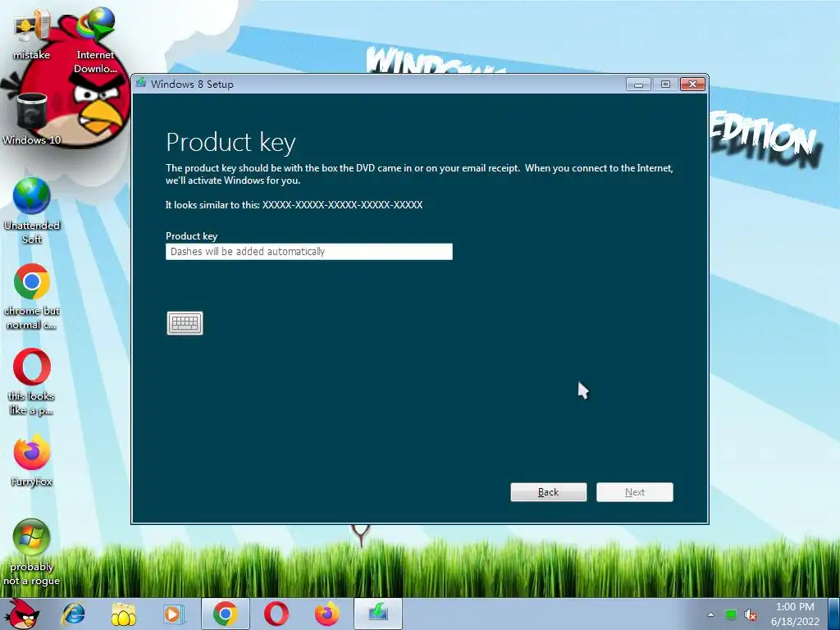The image size is (840, 630).
Task: Click the Show desktop strip
Action: click(835, 614)
